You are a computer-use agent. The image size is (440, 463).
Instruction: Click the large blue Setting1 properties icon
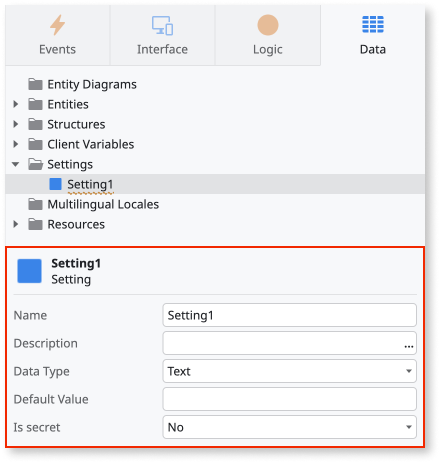click(29, 271)
